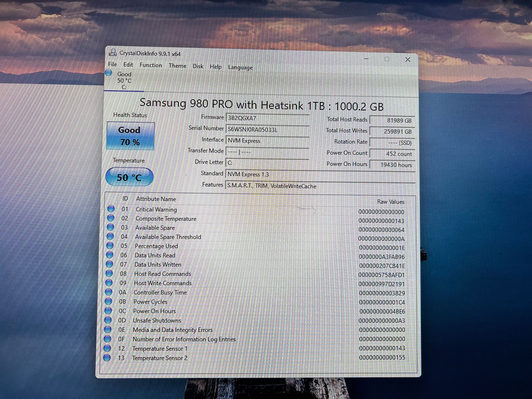532x399 pixels.
Task: Click the Good 70 % health status button
Action: (130, 136)
